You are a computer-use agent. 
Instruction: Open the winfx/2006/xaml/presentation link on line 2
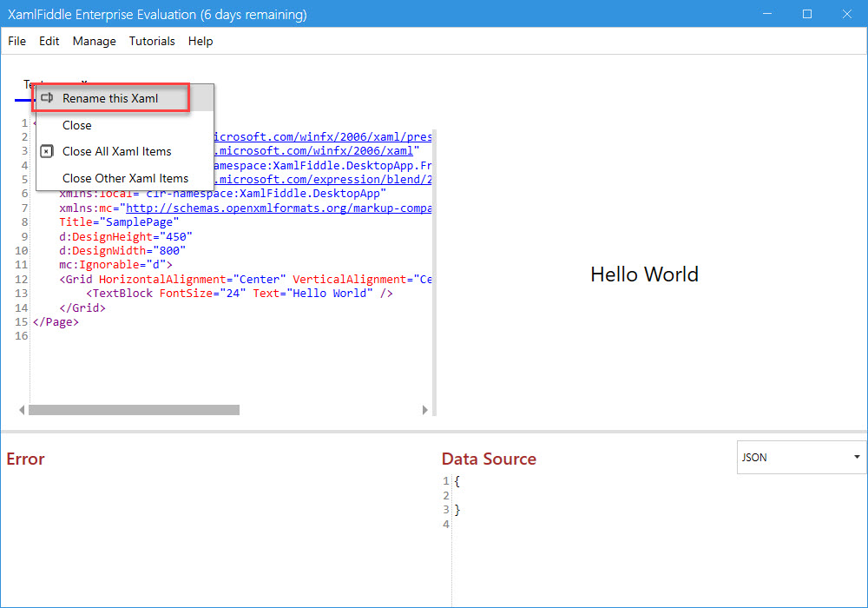[x=323, y=136]
